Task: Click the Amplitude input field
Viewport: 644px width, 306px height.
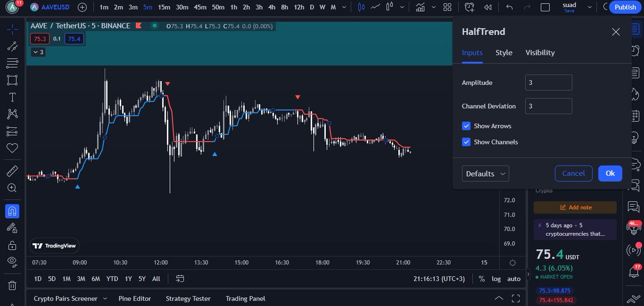Action: [548, 83]
